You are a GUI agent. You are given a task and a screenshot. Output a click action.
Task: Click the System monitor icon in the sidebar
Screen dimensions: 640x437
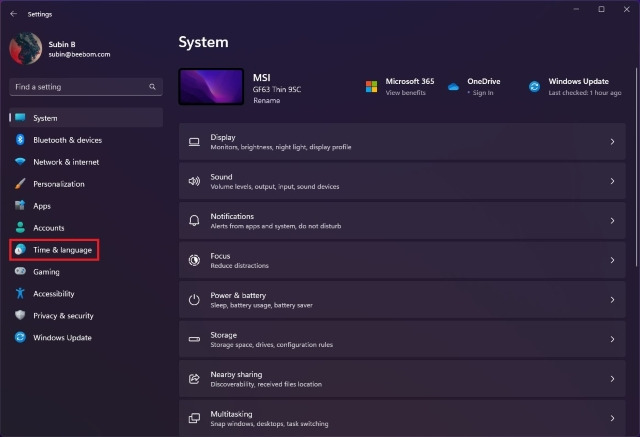click(20, 118)
